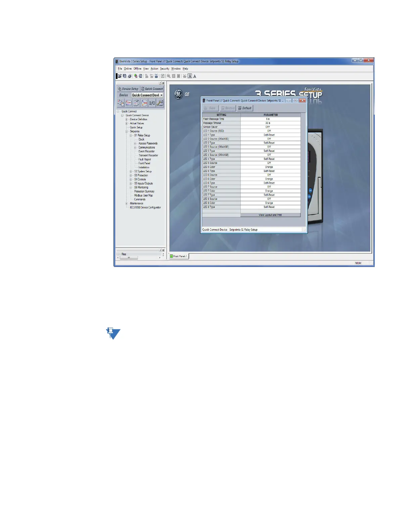This screenshot has height=532, width=411.
Task: Click the stacked pages icon beside the folder icon
Action: pyautogui.click(x=125, y=76)
